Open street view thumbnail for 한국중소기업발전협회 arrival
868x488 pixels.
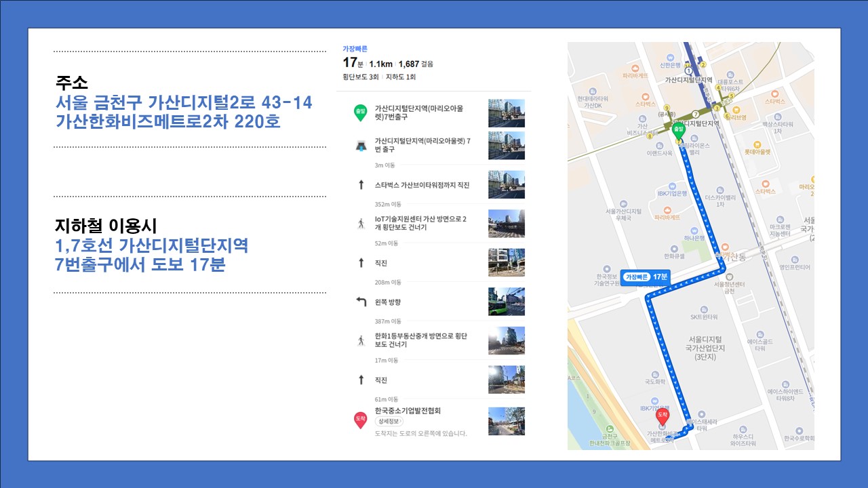pos(506,421)
